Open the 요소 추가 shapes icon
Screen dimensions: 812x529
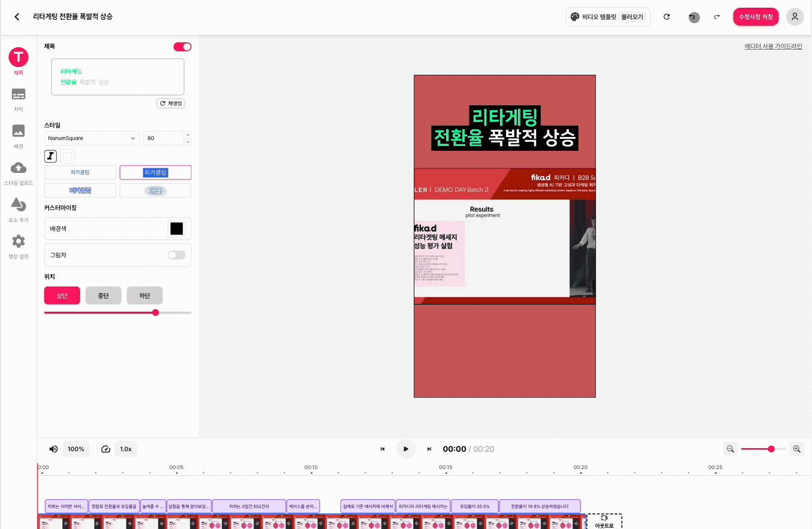tap(19, 205)
